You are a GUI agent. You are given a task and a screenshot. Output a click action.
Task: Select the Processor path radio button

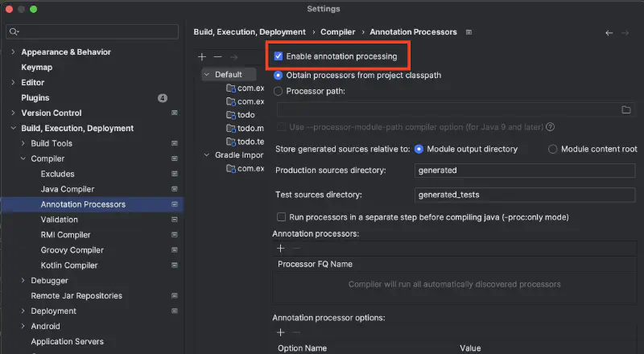278,91
